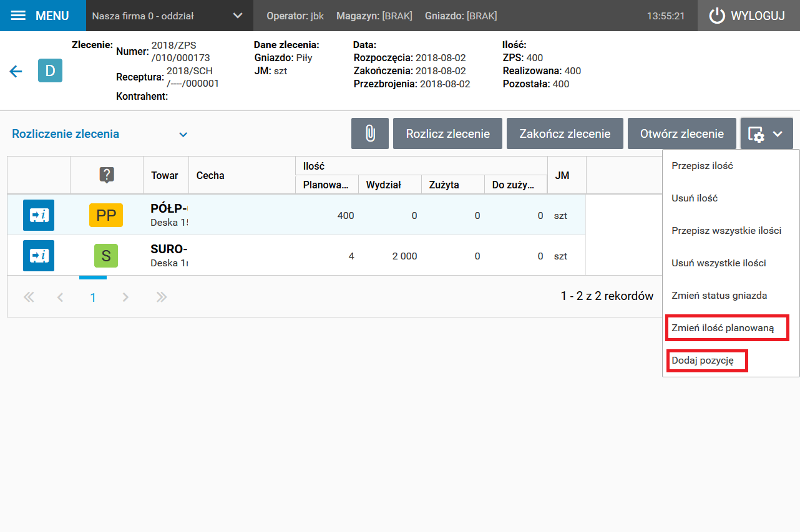Click the 2 000 Wydział cell
Image resolution: width=800 pixels, height=532 pixels.
pyautogui.click(x=390, y=256)
